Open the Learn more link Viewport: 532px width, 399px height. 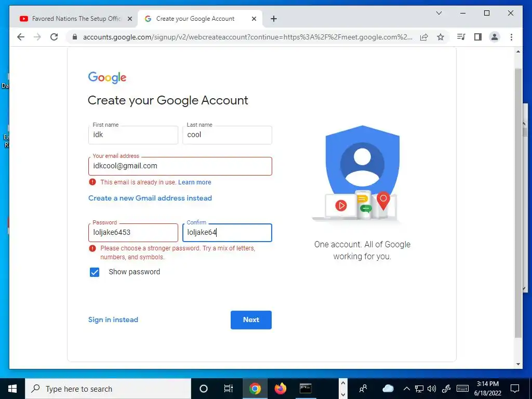pos(194,182)
